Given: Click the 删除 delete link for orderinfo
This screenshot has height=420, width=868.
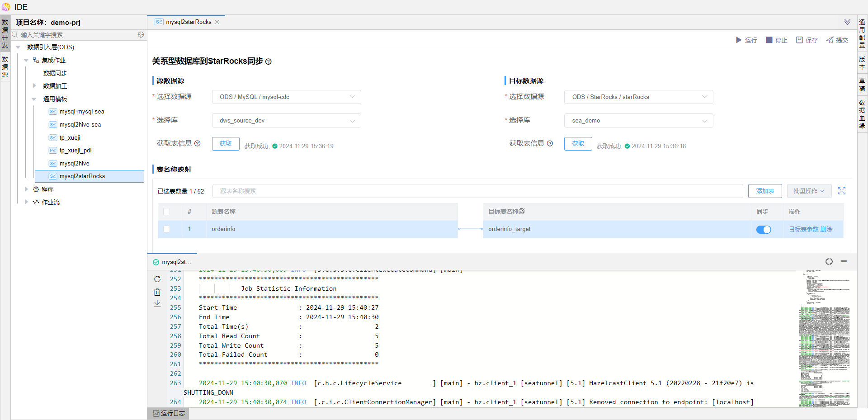Looking at the screenshot, I should 826,229.
